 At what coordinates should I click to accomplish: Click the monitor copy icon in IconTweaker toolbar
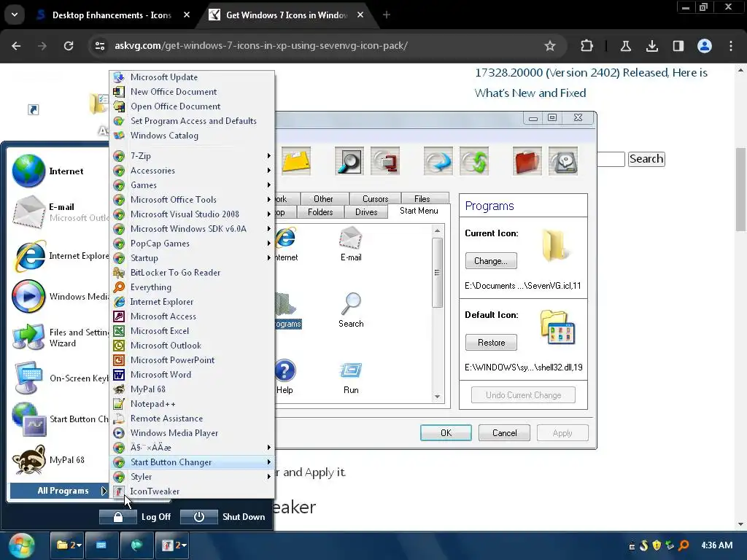tap(385, 161)
